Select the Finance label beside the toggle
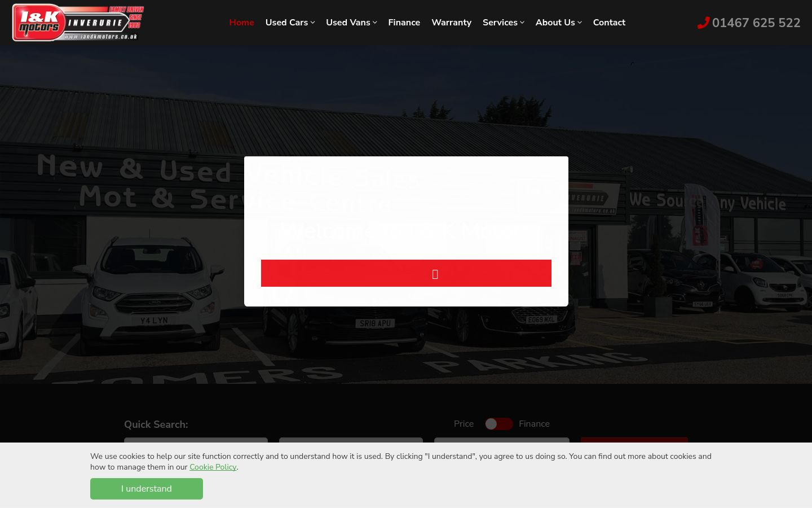 [x=534, y=424]
